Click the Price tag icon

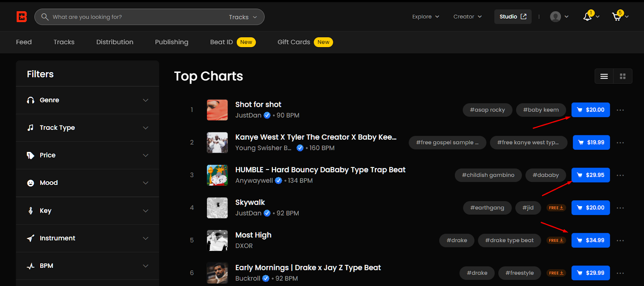tap(31, 155)
